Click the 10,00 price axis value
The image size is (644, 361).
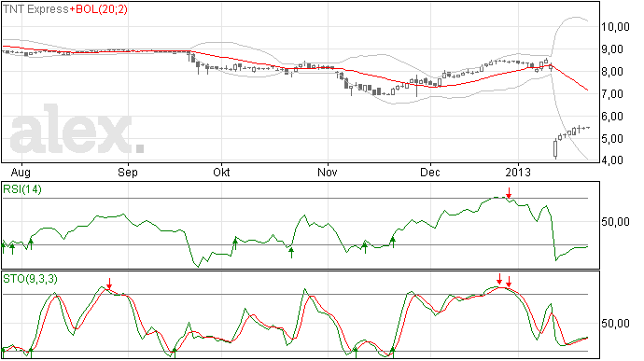[615, 27]
